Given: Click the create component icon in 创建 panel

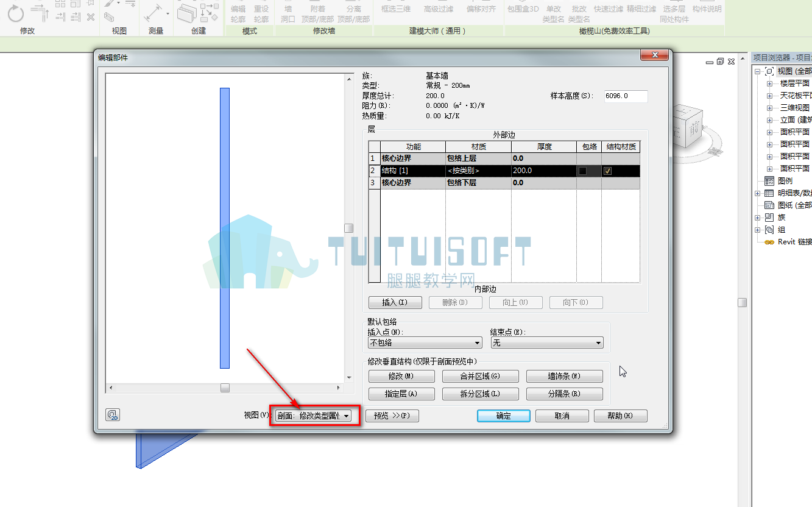Looking at the screenshot, I should point(187,12).
